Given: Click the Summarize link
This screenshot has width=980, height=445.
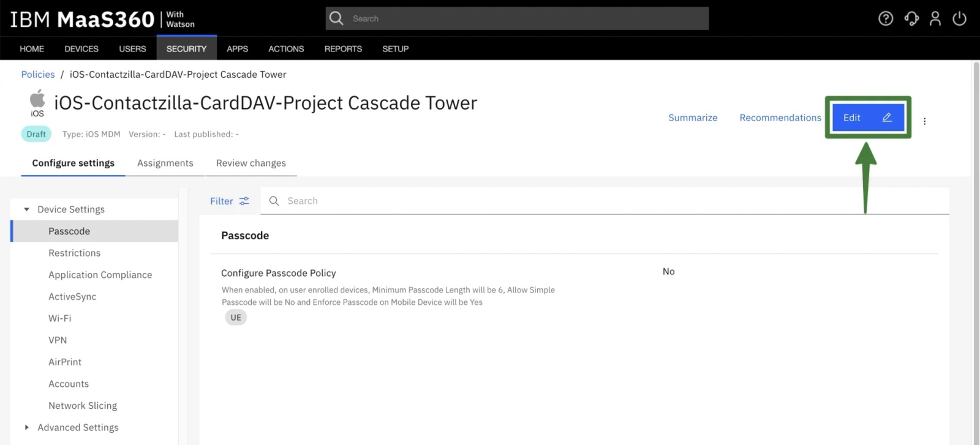Looking at the screenshot, I should click(693, 118).
